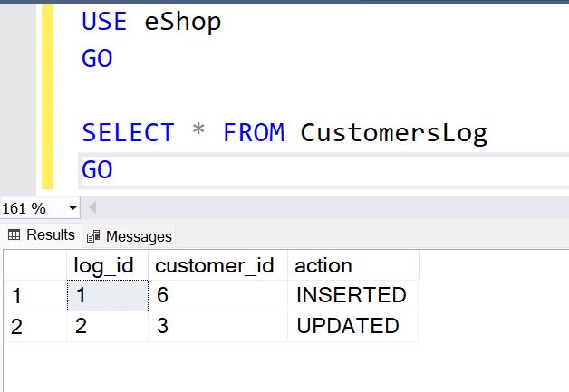Click log_id cell with value 1
Viewport: 569px width, 392px height.
tap(108, 295)
